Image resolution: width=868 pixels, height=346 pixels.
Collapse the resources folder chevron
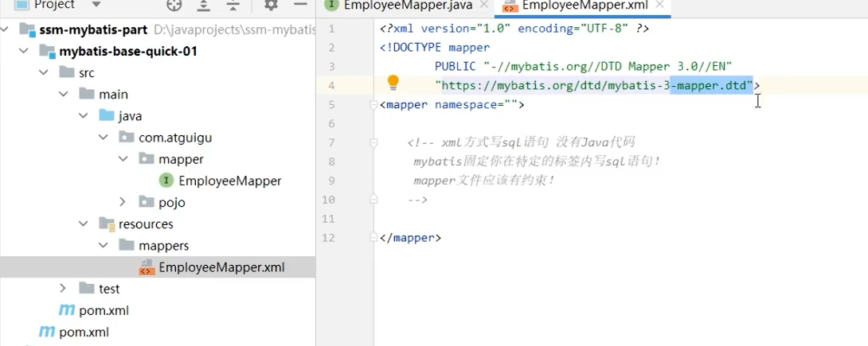click(x=83, y=224)
